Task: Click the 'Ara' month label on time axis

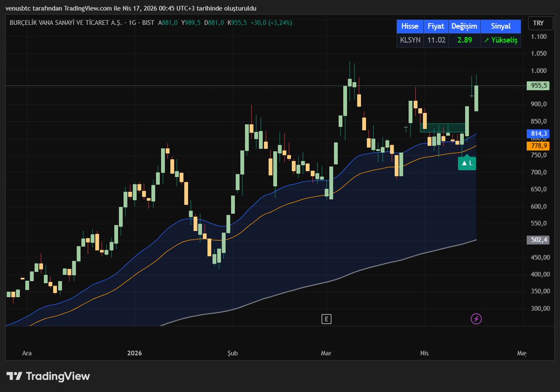Action: click(27, 353)
